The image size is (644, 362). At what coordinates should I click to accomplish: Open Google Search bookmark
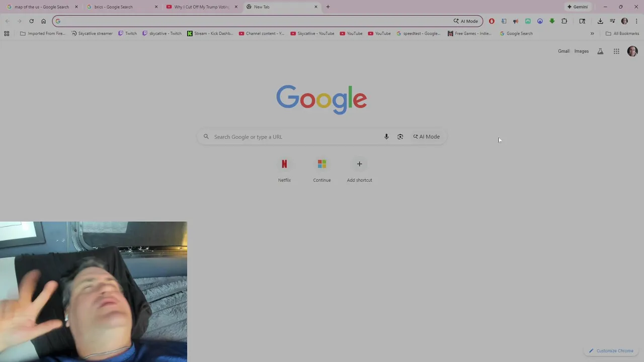click(x=516, y=34)
